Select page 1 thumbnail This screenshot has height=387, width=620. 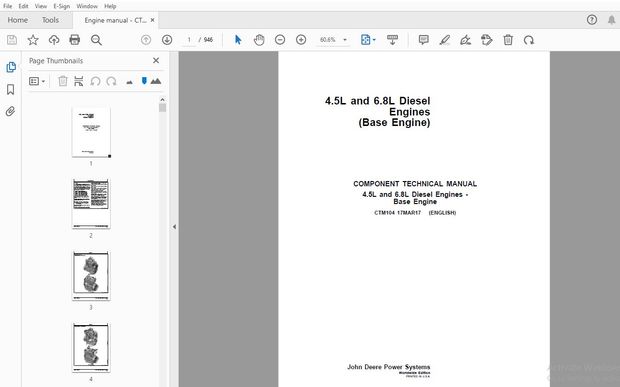(91, 132)
